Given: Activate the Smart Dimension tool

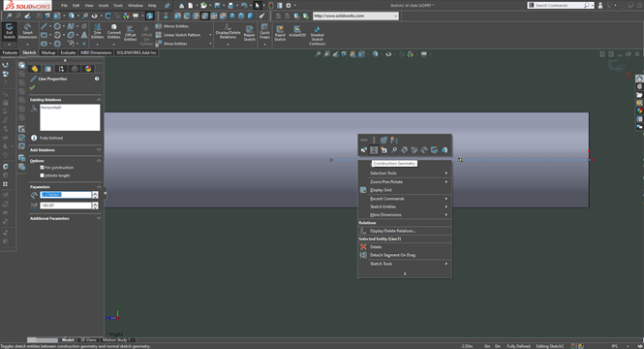Looking at the screenshot, I should pyautogui.click(x=27, y=32).
